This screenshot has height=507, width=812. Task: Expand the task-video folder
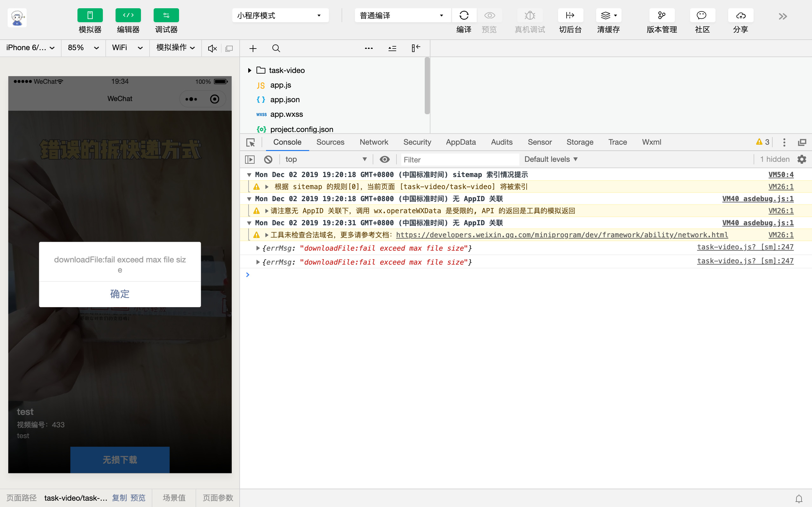click(250, 70)
